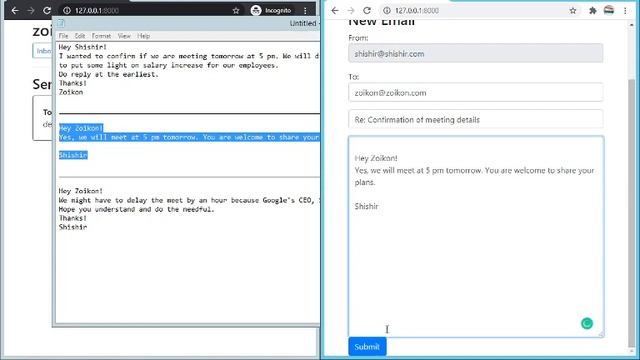640x360 pixels.
Task: Open Notepad View menu
Action: pyautogui.click(x=124, y=36)
